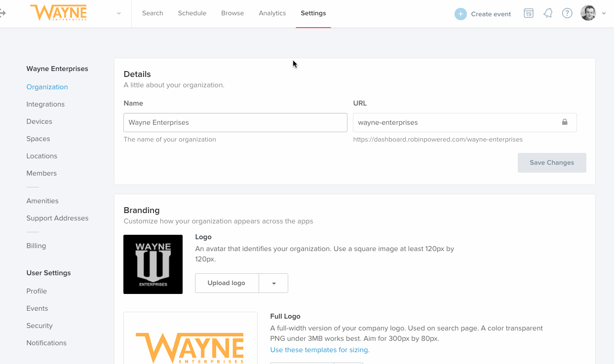This screenshot has height=364, width=614.
Task: Click the collapse arrow at top-left edge
Action: click(x=3, y=13)
